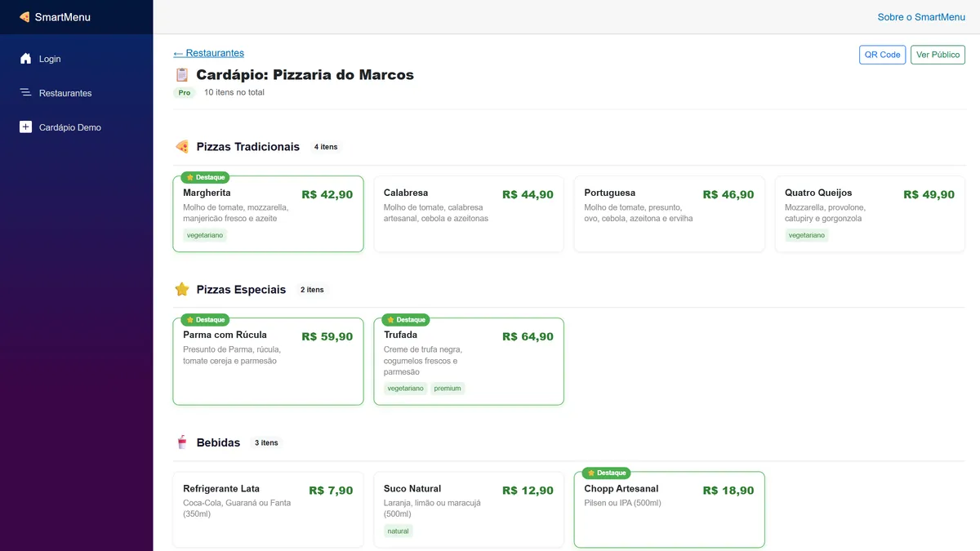This screenshot has width=980, height=551.
Task: Click the Destaque badge on Trufada
Action: [406, 320]
